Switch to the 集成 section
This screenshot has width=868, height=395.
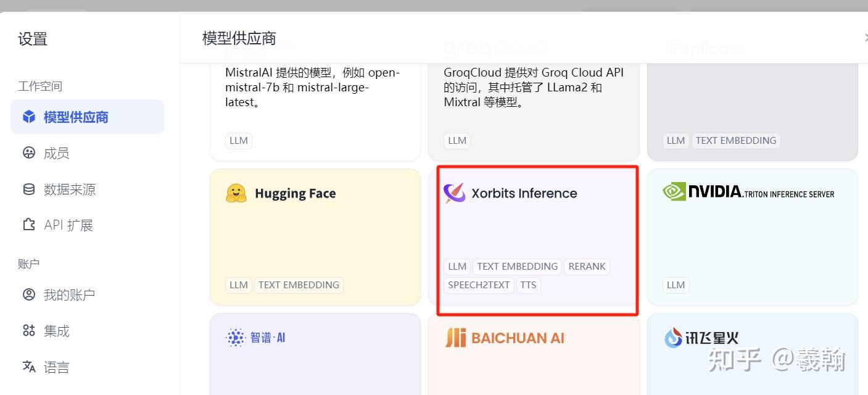(x=29, y=330)
